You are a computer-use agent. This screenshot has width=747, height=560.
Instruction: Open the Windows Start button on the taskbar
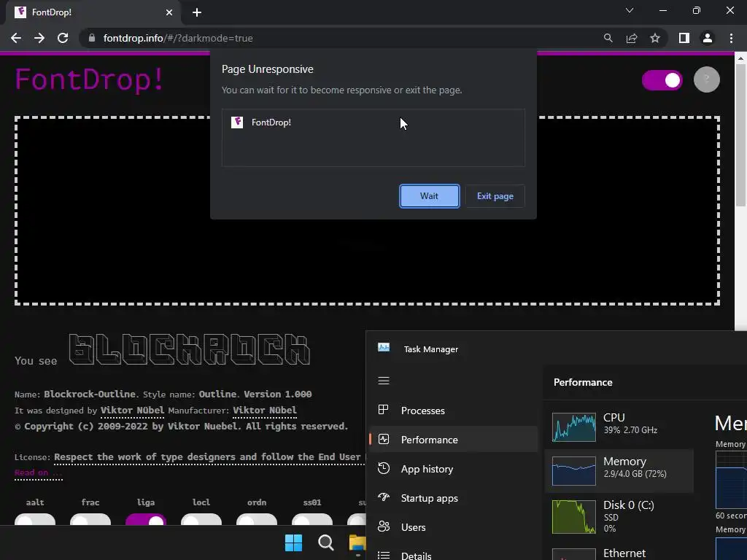point(293,542)
